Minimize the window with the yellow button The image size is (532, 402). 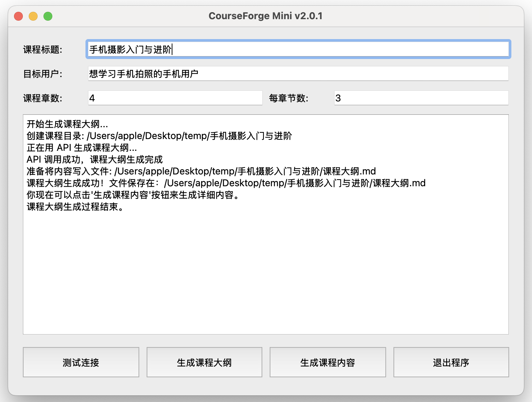point(33,16)
